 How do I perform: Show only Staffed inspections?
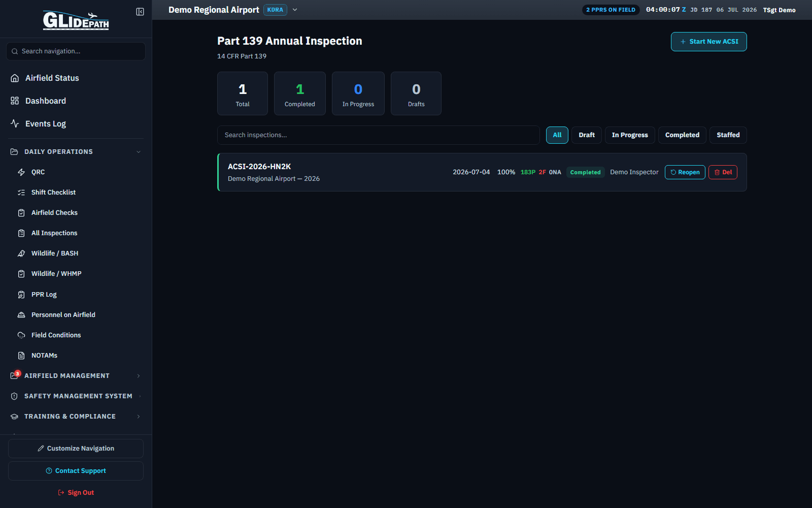coord(728,135)
